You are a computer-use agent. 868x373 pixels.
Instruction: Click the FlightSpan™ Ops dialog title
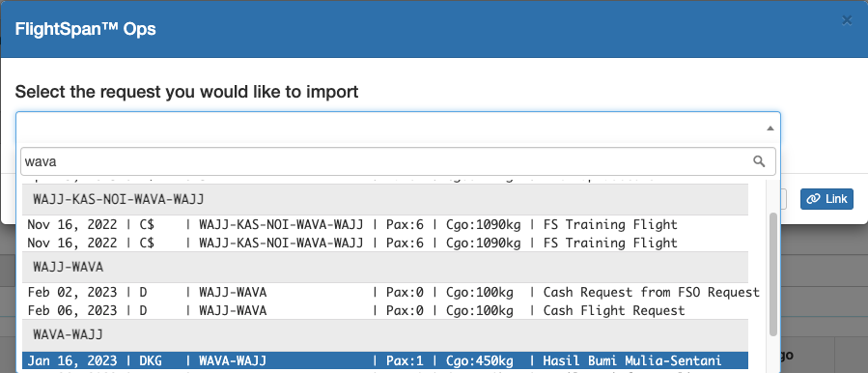[85, 29]
